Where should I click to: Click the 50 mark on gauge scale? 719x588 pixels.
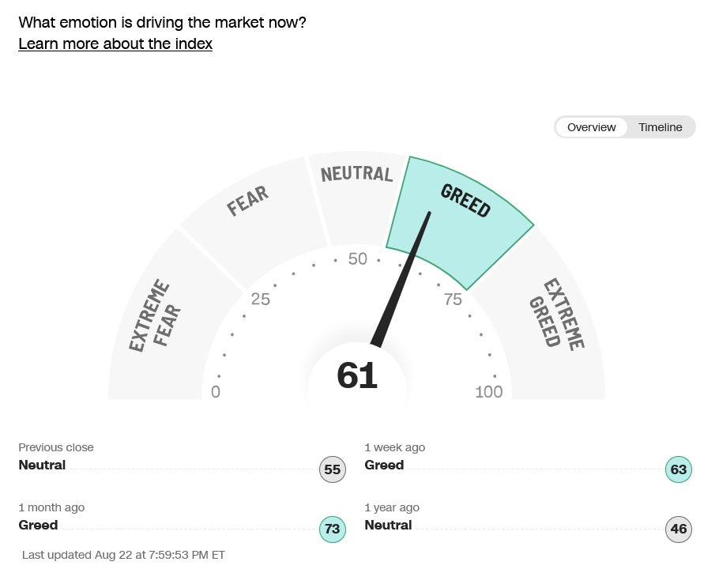coord(358,258)
